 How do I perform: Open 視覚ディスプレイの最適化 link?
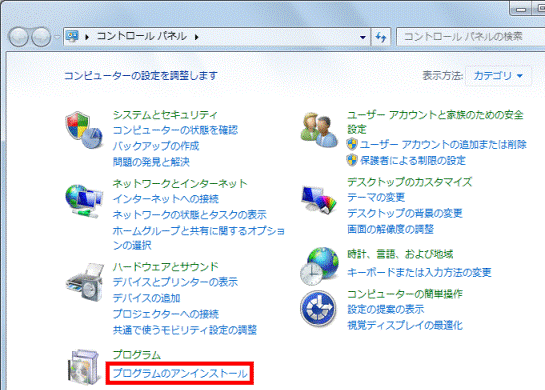pos(405,325)
